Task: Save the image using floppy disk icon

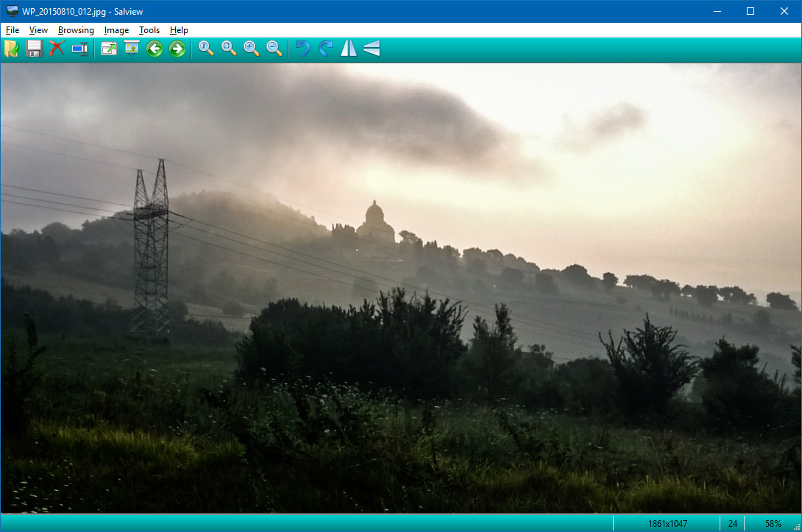Action: tap(34, 49)
